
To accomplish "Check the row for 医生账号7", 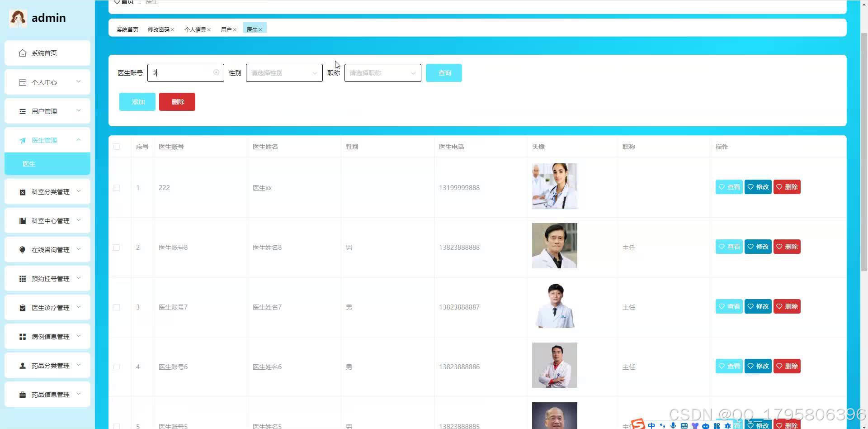I will (x=117, y=307).
